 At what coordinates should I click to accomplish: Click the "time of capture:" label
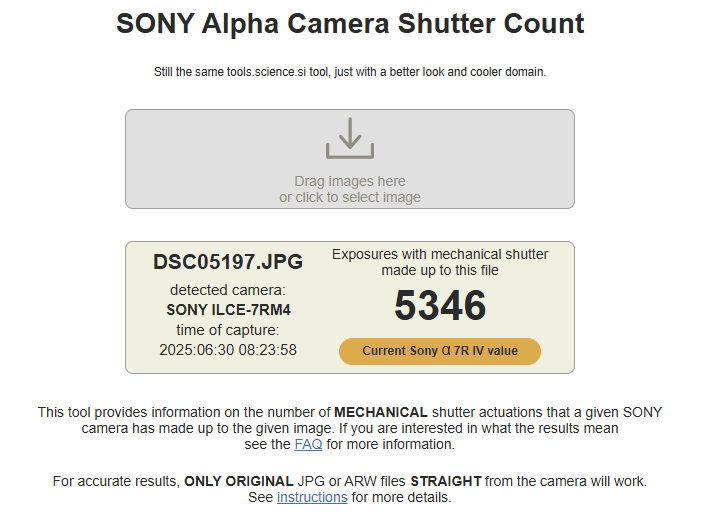pos(228,330)
